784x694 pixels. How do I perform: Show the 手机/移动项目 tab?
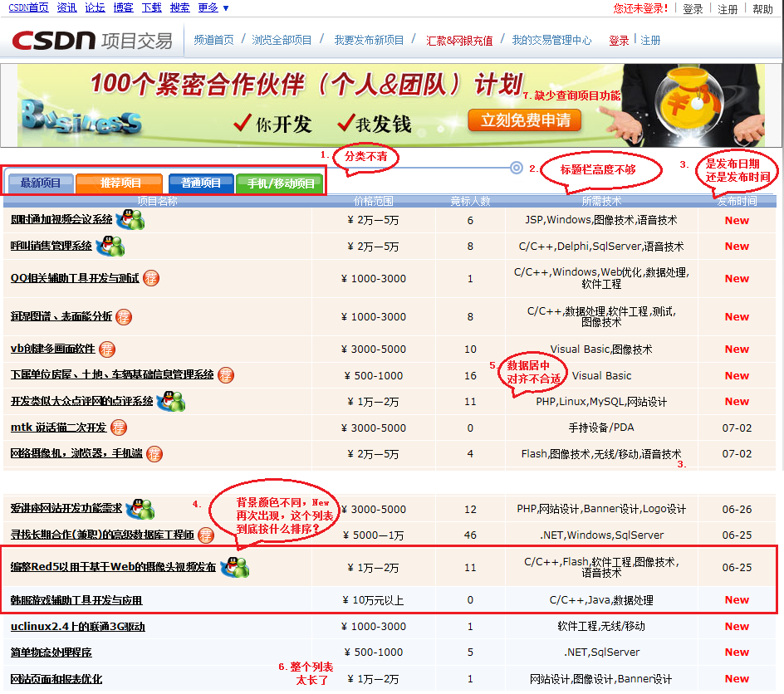pyautogui.click(x=281, y=183)
